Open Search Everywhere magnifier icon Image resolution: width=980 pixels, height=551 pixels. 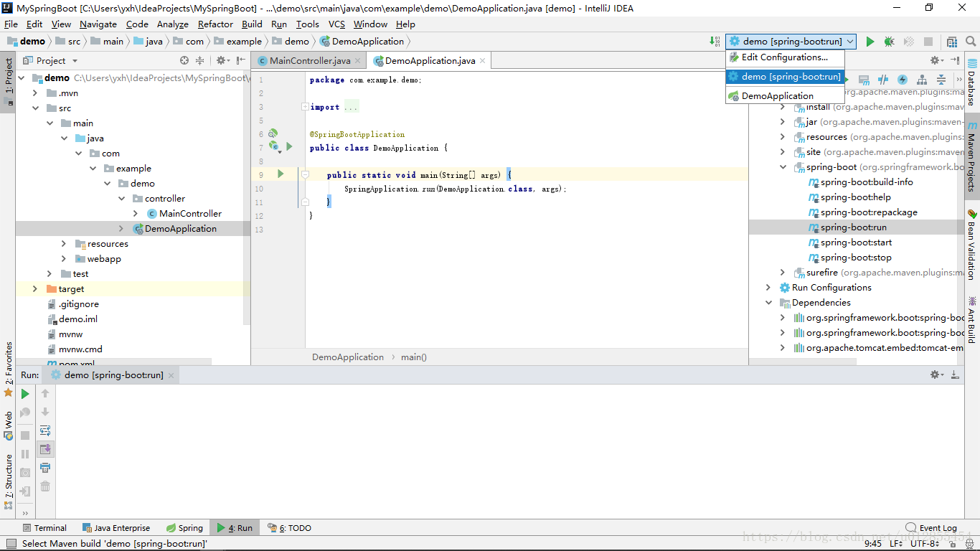tap(971, 42)
